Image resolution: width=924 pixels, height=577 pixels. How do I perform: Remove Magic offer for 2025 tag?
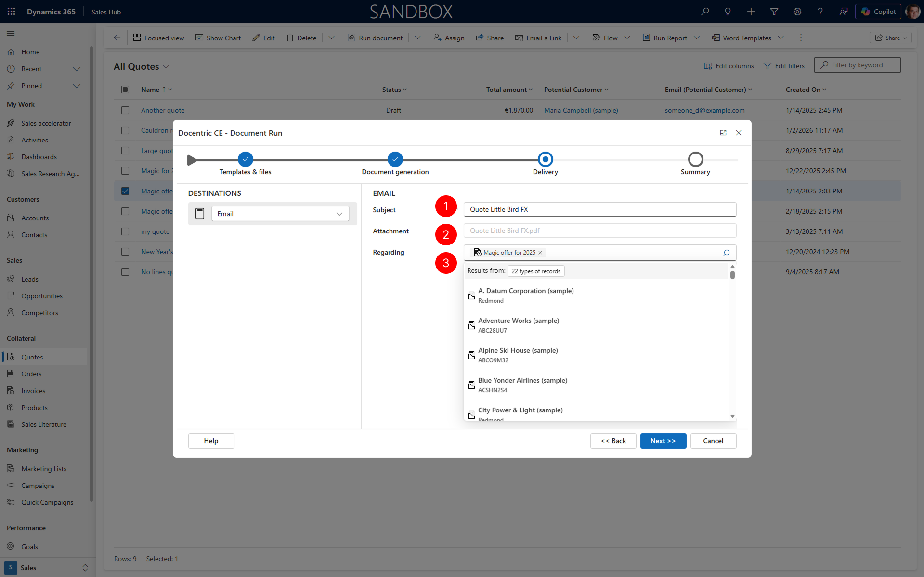click(540, 253)
